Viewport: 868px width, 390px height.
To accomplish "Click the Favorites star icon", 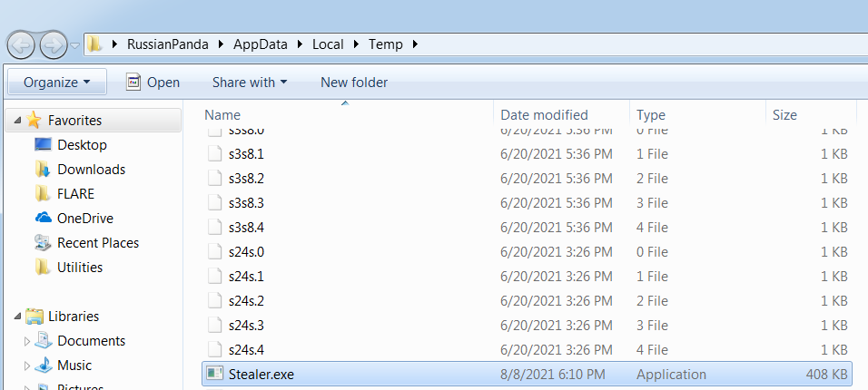I will click(34, 120).
